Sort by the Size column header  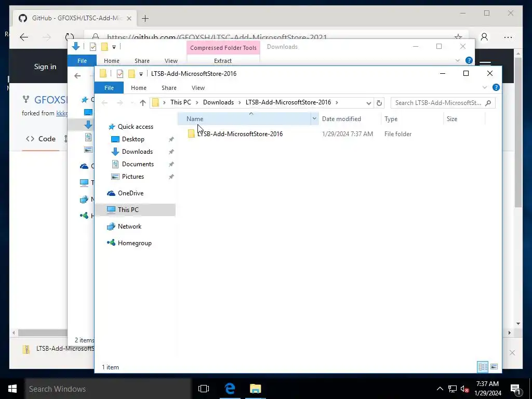pos(451,119)
